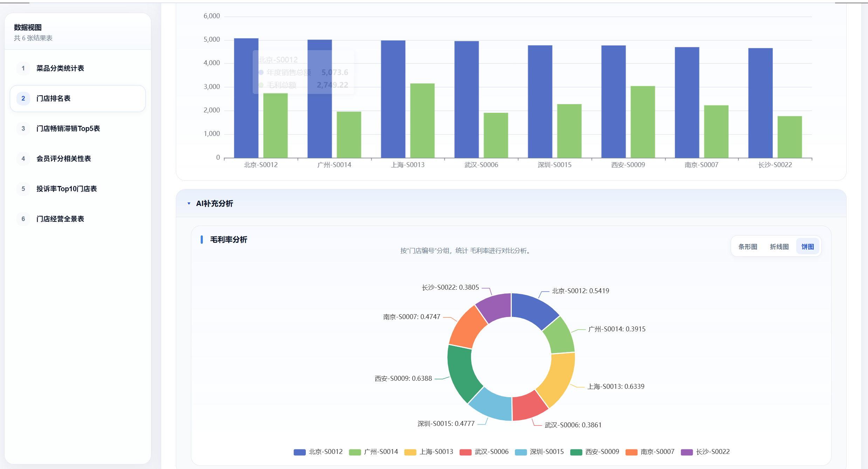Click 武汉-S0006 green profit bar
868x469 pixels.
click(496, 135)
